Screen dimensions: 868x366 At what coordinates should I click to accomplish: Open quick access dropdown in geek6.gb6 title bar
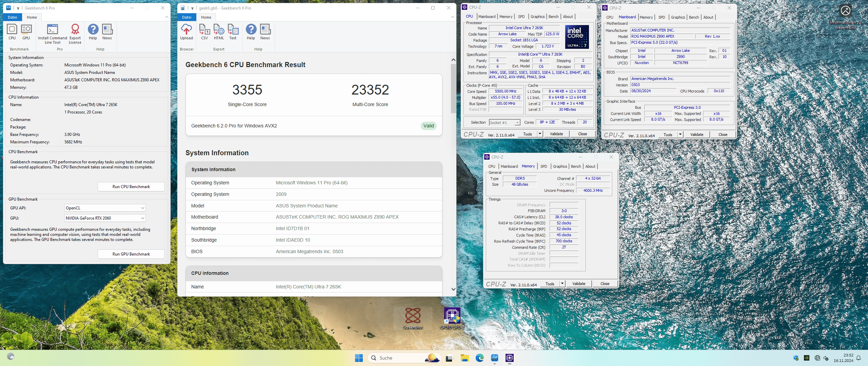[x=192, y=8]
